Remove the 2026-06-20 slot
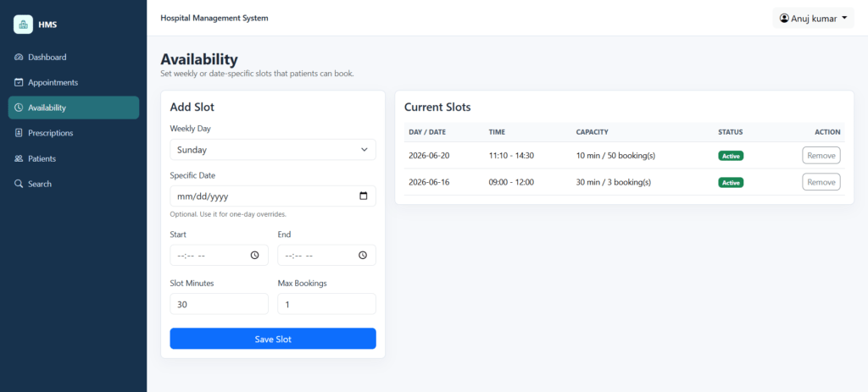Viewport: 868px width, 392px height. (x=821, y=156)
